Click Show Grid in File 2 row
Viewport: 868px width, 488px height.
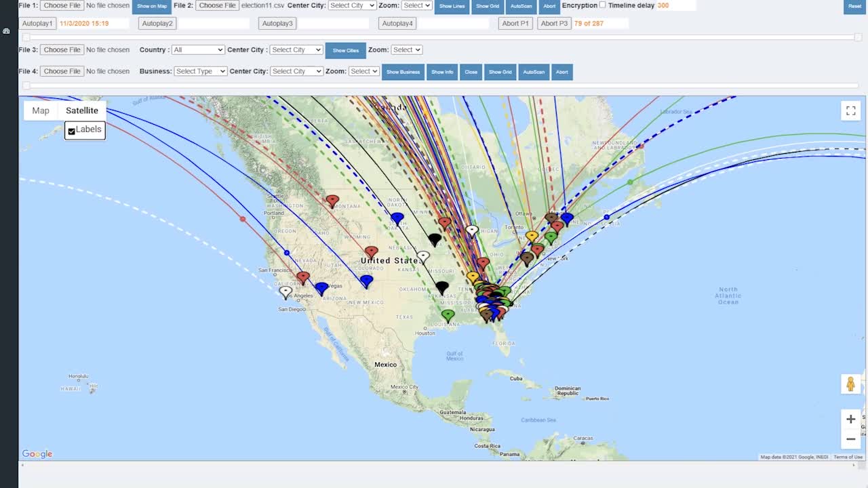[x=488, y=6]
